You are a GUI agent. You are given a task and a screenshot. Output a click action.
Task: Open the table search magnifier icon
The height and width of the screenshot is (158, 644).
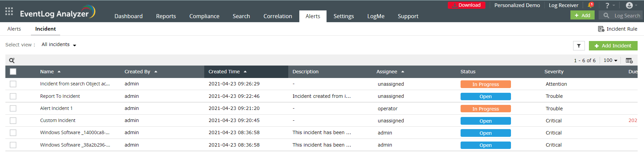tap(12, 61)
